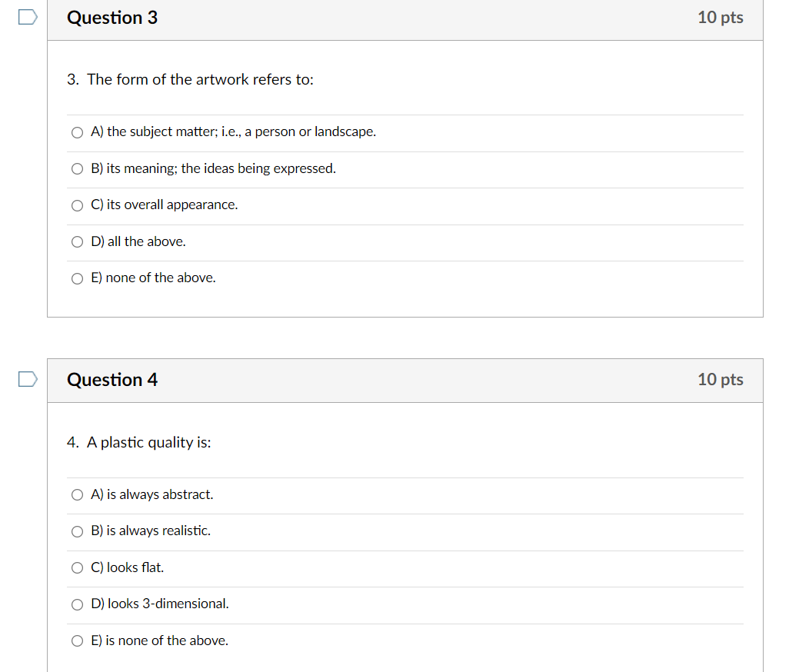The height and width of the screenshot is (672, 789).
Task: Select answer A is always abstract
Action: point(77,494)
